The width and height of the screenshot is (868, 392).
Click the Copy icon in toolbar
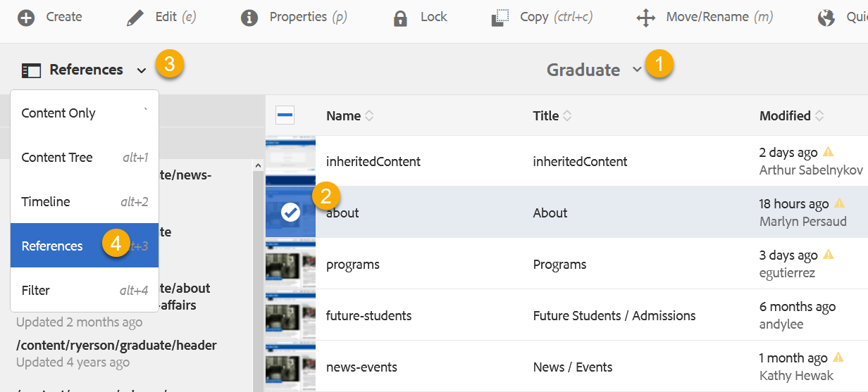coord(500,18)
